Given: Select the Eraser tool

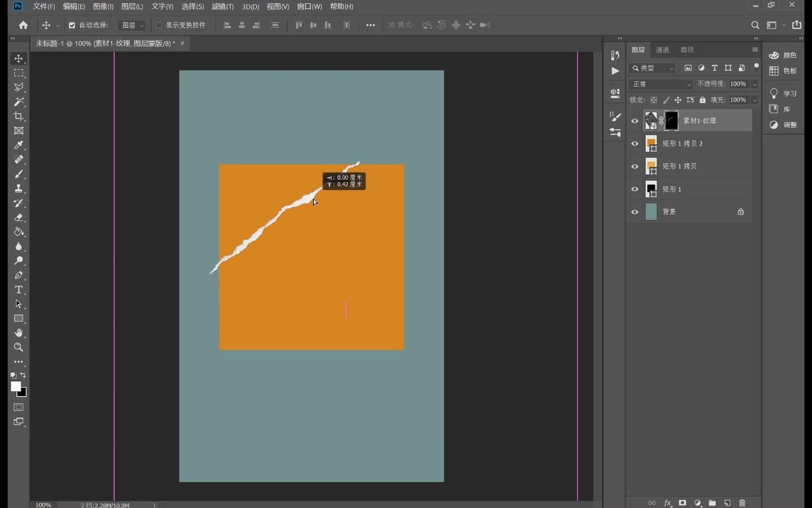Looking at the screenshot, I should click(x=19, y=217).
